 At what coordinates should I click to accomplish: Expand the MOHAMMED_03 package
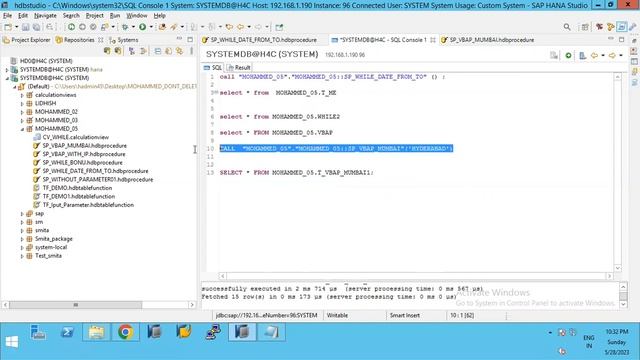click(22, 120)
